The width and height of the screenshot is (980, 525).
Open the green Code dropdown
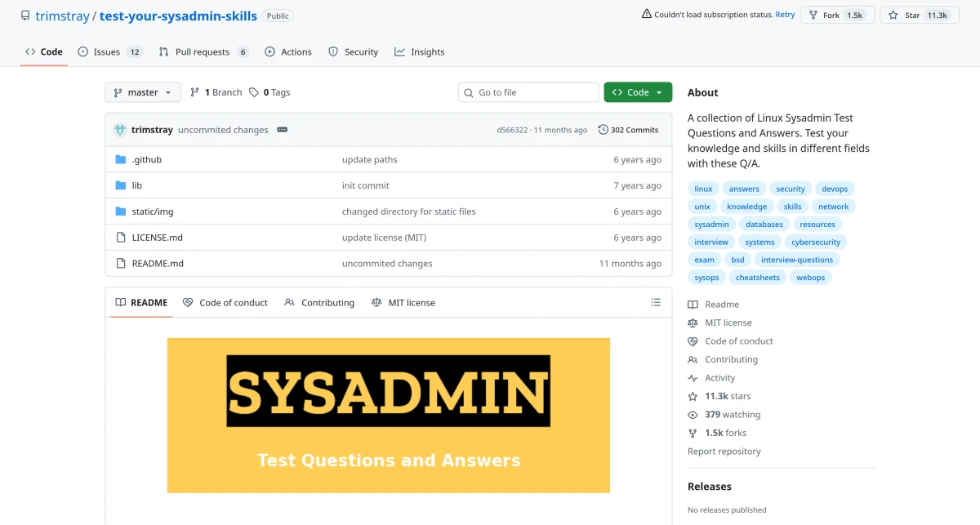coord(637,92)
